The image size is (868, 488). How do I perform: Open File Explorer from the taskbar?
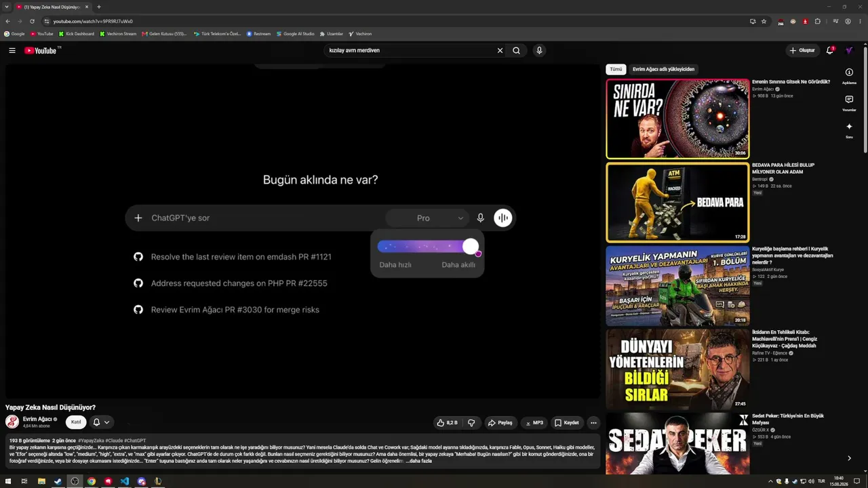coord(41,481)
